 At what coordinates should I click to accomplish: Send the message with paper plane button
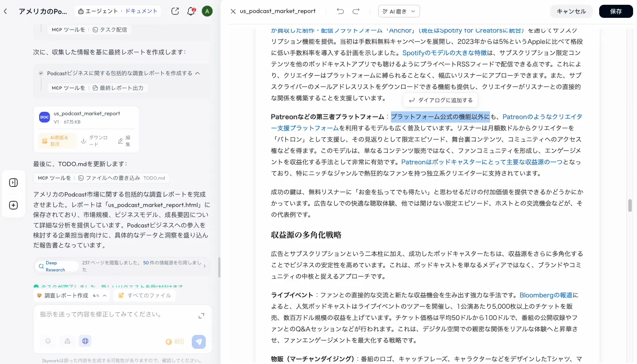pyautogui.click(x=199, y=342)
